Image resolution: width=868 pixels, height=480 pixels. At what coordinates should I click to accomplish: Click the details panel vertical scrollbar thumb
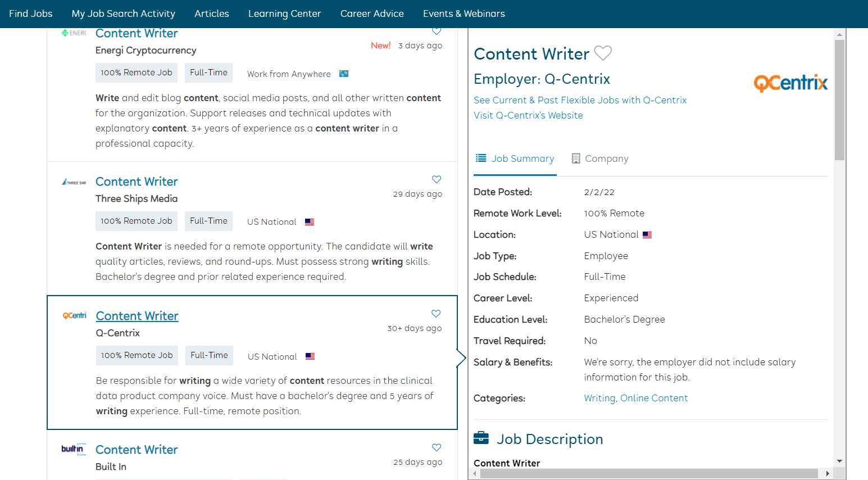[839, 100]
